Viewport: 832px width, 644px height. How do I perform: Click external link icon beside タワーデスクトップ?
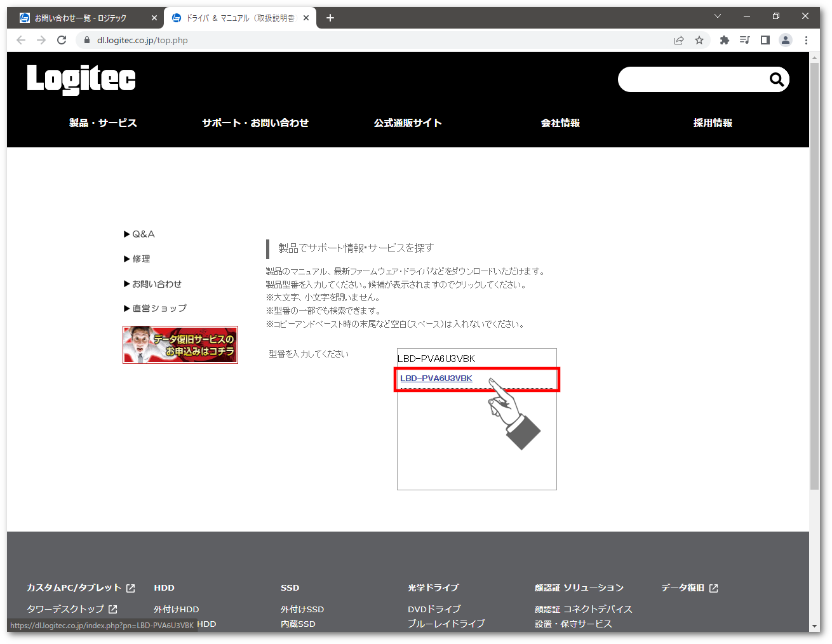[113, 609]
